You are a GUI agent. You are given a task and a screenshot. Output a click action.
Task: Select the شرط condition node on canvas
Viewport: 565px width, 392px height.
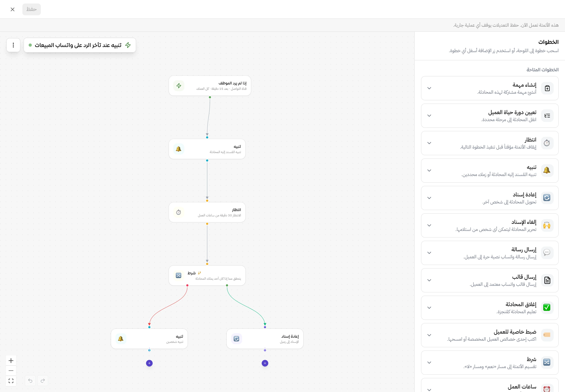click(x=207, y=276)
